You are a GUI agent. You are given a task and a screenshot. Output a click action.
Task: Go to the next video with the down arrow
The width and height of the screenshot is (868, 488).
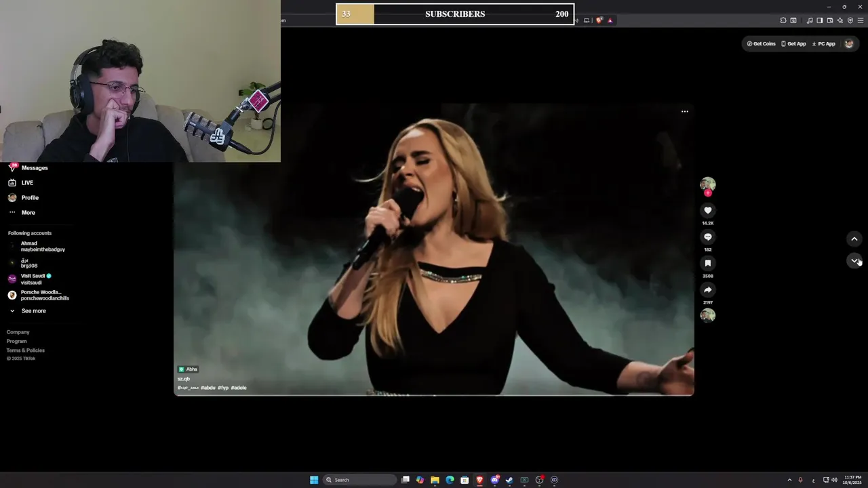click(854, 261)
